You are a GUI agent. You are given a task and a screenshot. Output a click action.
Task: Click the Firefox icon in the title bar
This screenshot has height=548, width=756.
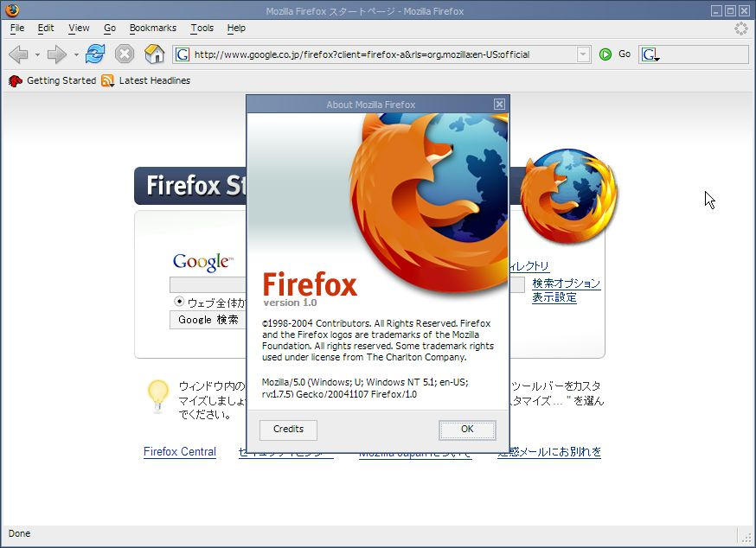11,10
